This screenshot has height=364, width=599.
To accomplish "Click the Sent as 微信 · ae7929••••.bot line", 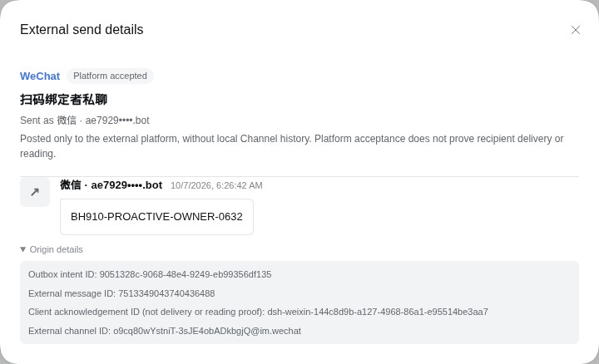I will [x=85, y=121].
